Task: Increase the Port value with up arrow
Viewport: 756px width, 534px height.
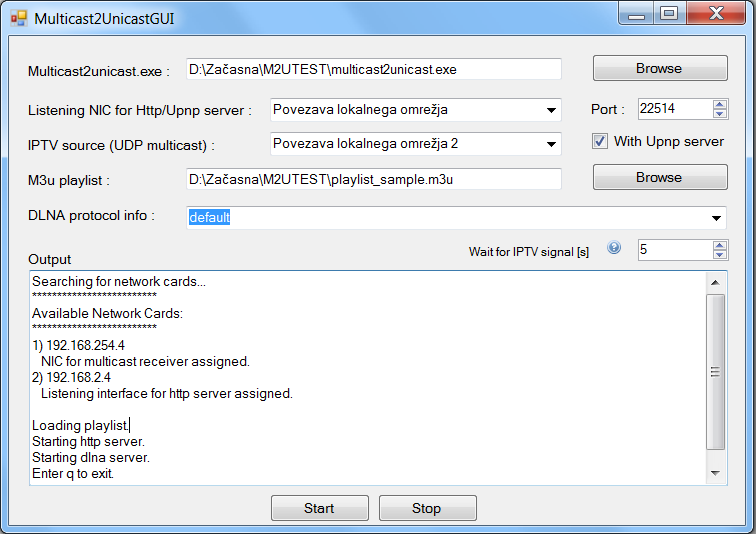Action: (719, 105)
